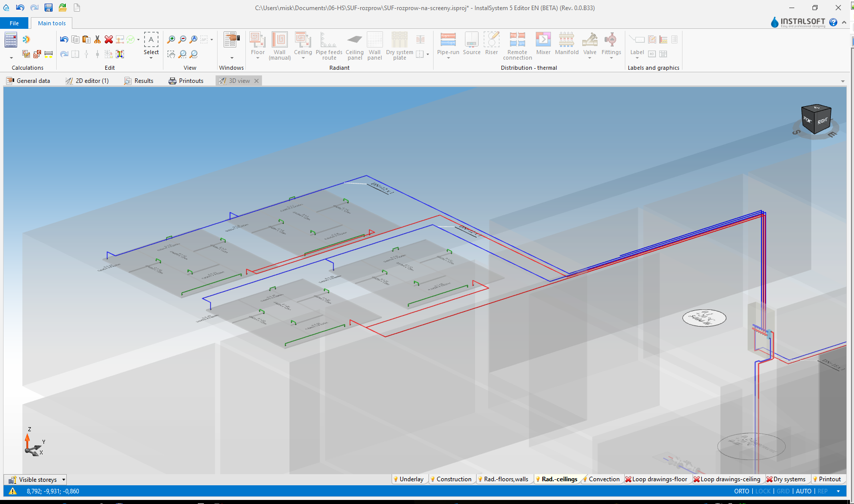This screenshot has height=504, width=854.
Task: Open the File menu
Action: point(14,23)
